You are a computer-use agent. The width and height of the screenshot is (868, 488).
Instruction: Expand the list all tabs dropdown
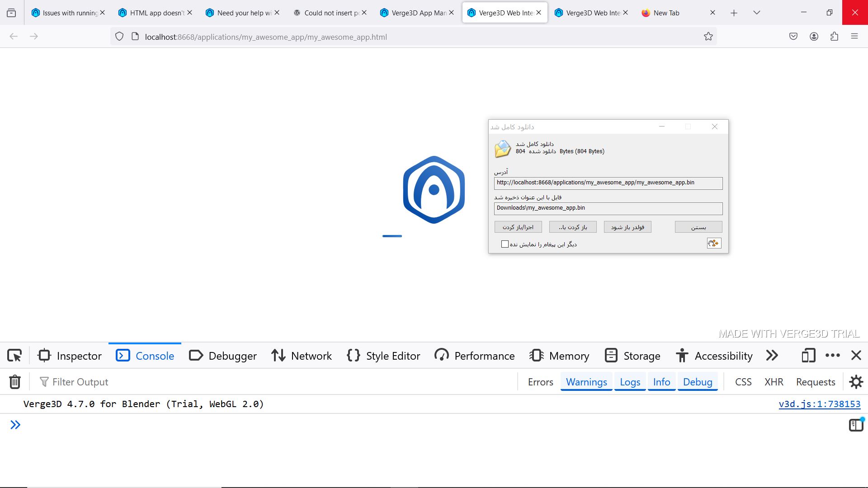pos(756,13)
